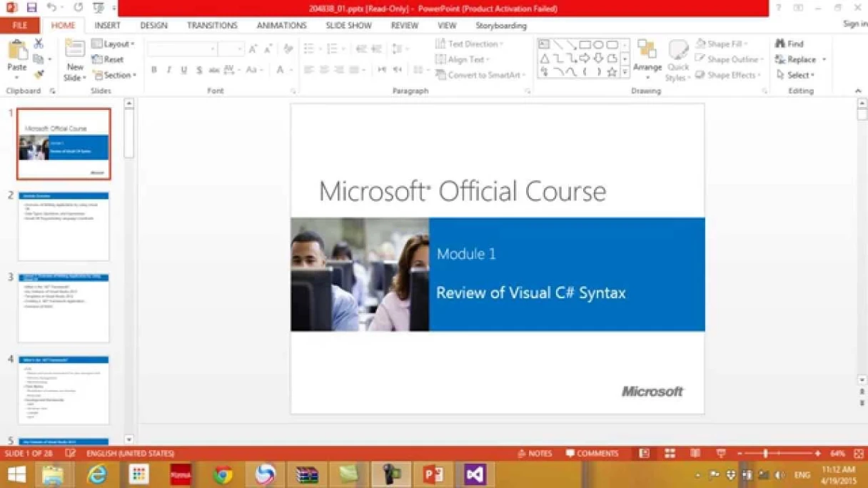Viewport: 868px width, 488px height.
Task: Switch to the DESIGN tab
Action: [x=153, y=26]
